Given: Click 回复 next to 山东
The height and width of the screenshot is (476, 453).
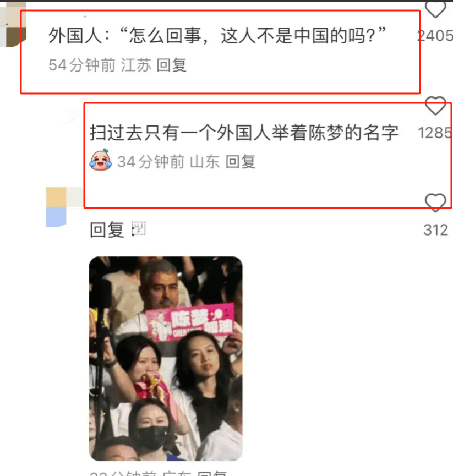Looking at the screenshot, I should [x=241, y=162].
